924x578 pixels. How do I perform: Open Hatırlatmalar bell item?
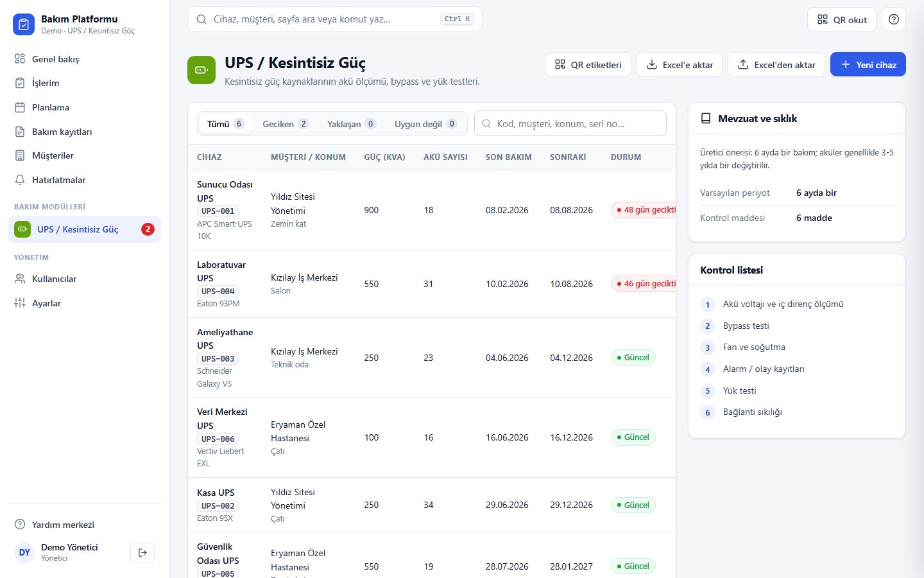[84, 180]
